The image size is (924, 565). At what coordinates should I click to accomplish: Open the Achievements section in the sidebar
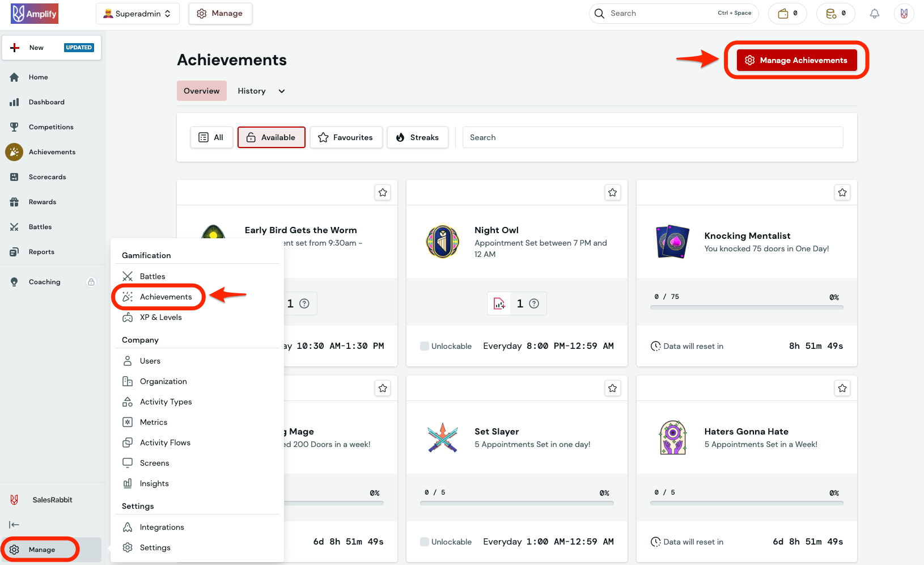[x=52, y=151]
